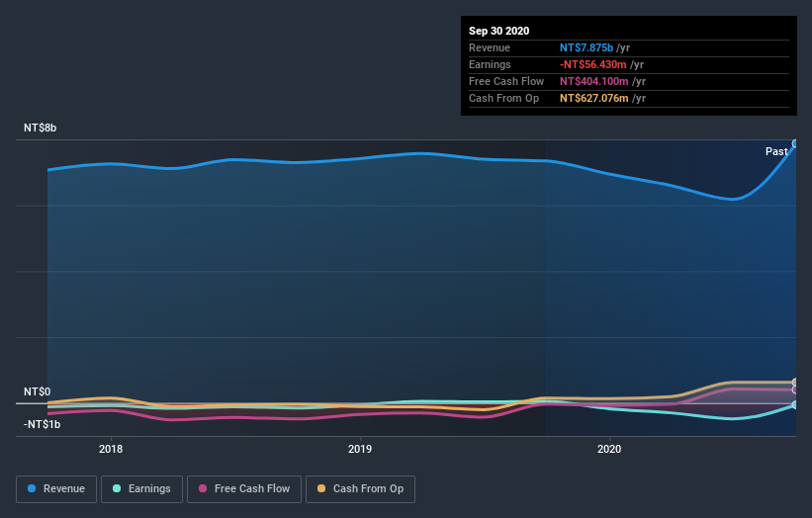The image size is (812, 518).
Task: Click the Earnings row label in tooltip
Action: coord(490,64)
